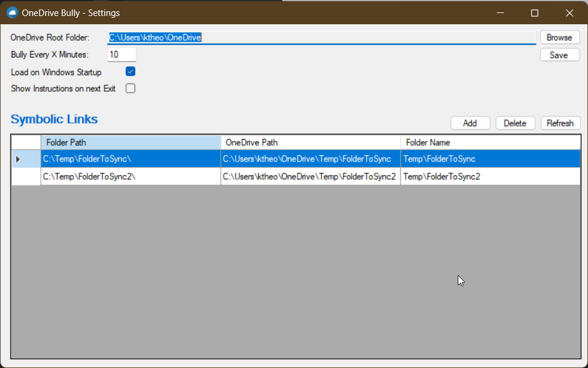
Task: Close the OneDrive Bully Settings window
Action: tap(570, 13)
